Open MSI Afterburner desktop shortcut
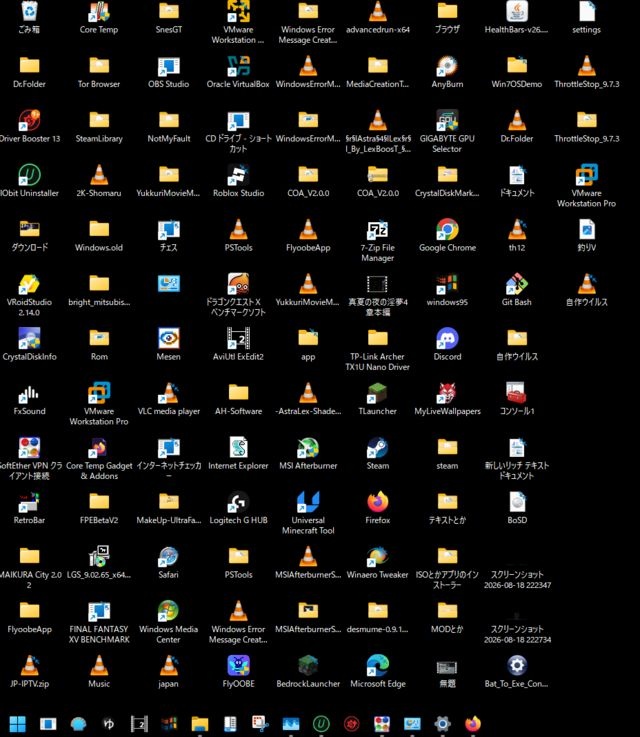640x737 pixels. point(308,447)
